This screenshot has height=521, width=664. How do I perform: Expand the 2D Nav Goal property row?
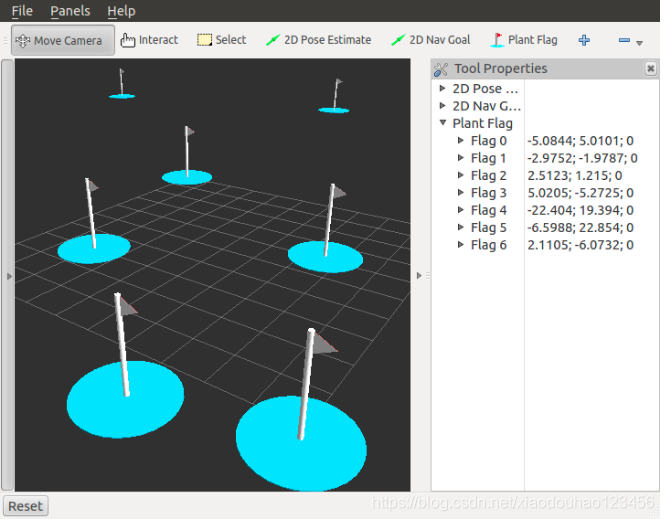(443, 106)
